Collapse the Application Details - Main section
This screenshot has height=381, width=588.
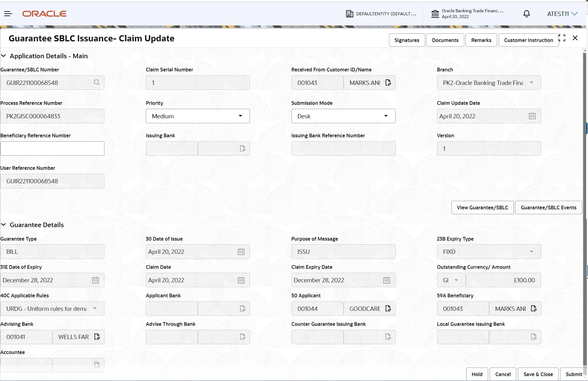click(x=4, y=56)
